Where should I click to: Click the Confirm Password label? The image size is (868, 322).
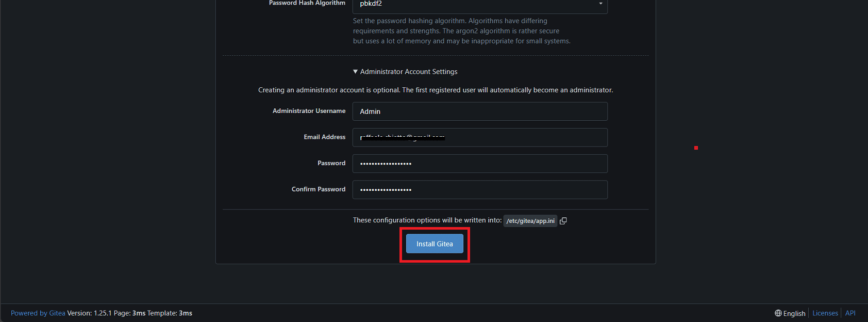point(318,189)
